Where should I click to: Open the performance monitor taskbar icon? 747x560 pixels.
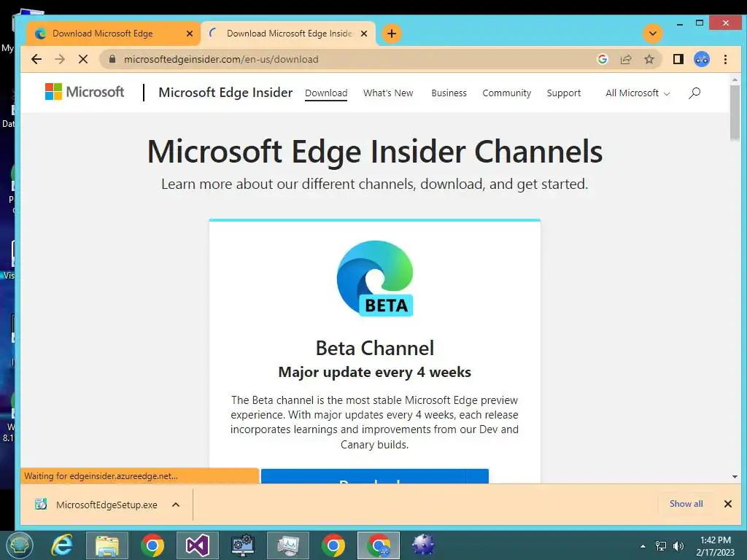pos(288,545)
